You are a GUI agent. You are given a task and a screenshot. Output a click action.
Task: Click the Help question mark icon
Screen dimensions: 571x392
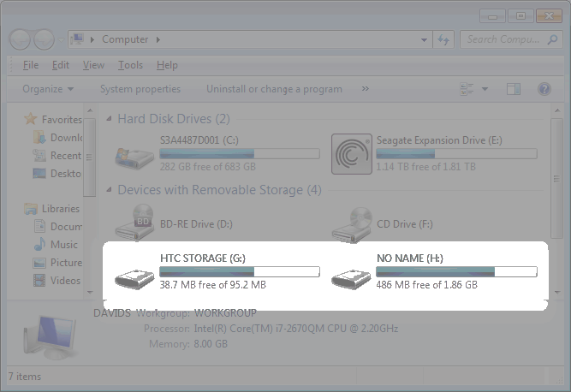pyautogui.click(x=544, y=89)
